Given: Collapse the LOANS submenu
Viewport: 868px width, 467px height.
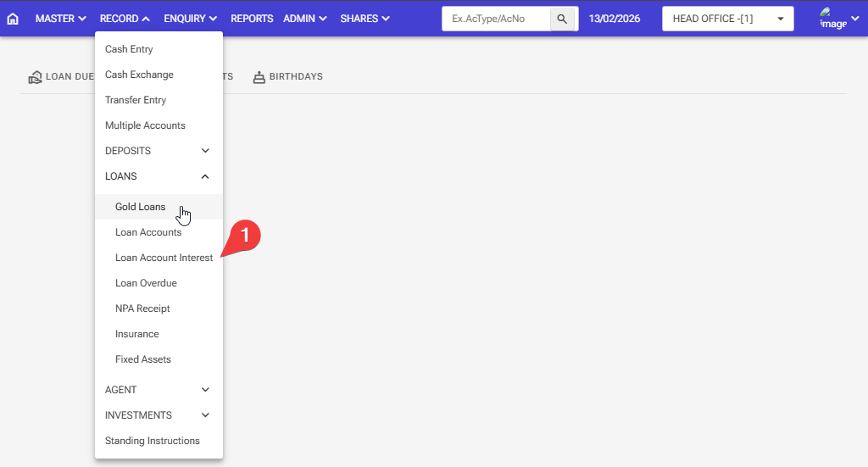Looking at the screenshot, I should pos(159,176).
